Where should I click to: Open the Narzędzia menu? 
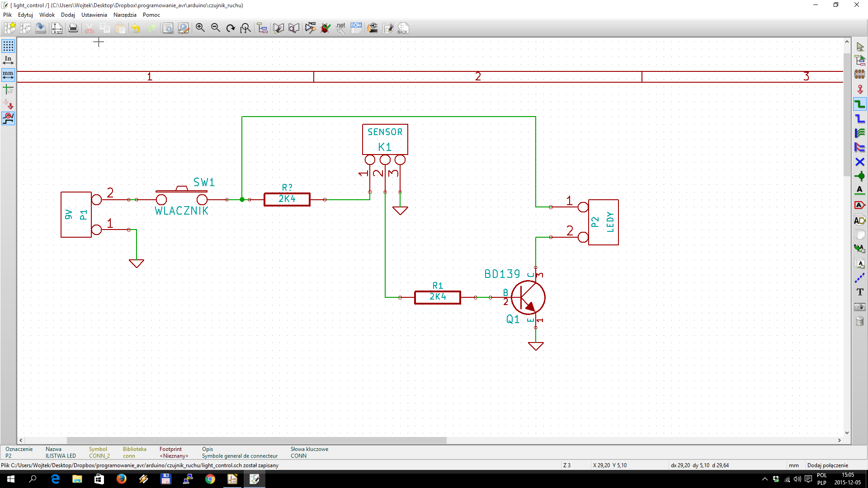(x=125, y=15)
